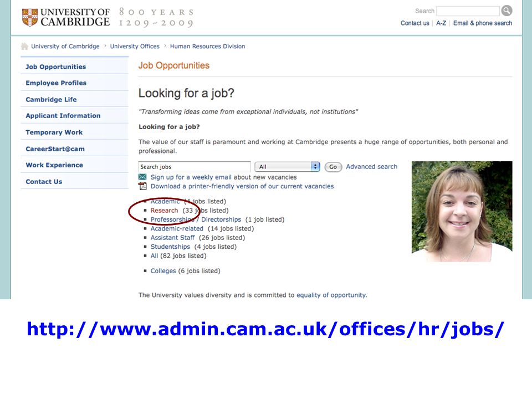
Task: Open Cambridge Life in the sidebar menu
Action: [74, 99]
